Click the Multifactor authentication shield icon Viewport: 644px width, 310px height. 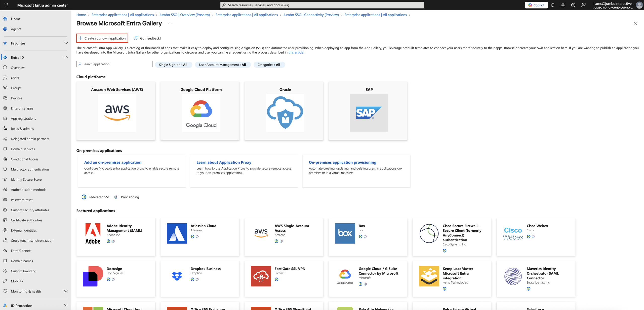[5, 169]
